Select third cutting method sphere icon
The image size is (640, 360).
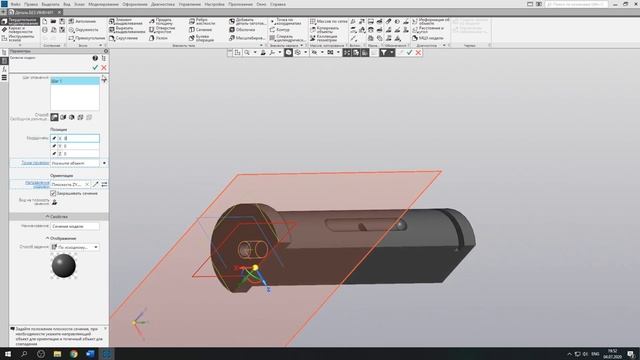pyautogui.click(x=72, y=117)
